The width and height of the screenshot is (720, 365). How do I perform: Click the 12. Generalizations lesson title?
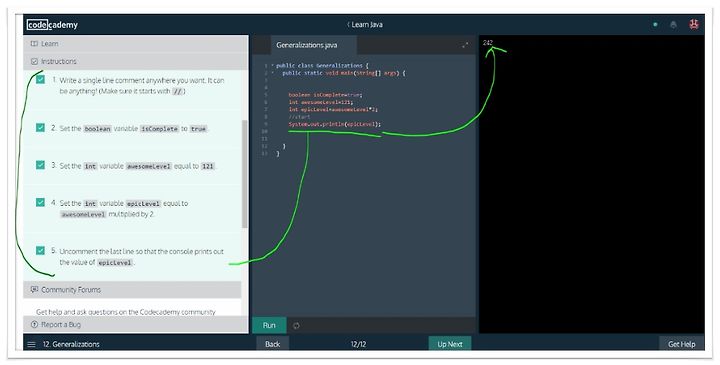coord(71,344)
